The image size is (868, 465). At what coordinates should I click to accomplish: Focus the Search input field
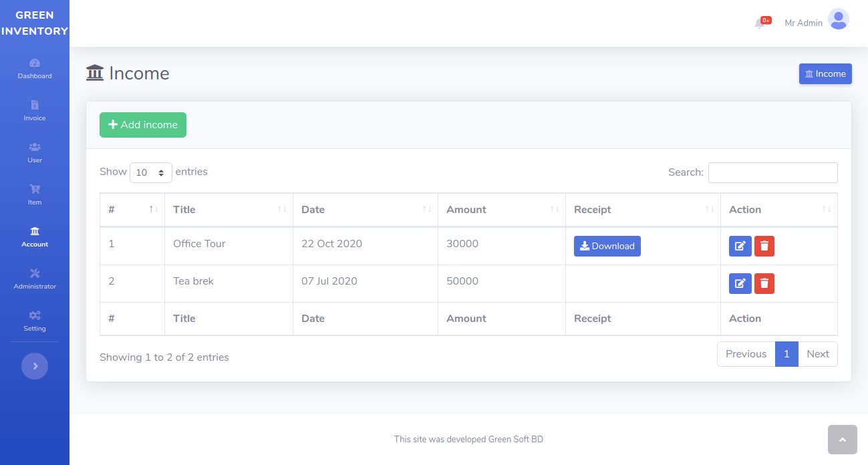(772, 172)
